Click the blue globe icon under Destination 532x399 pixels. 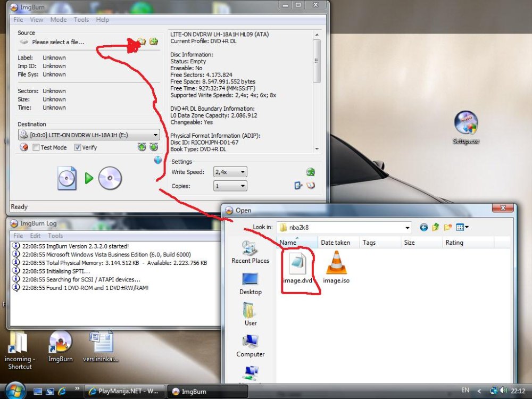[158, 160]
